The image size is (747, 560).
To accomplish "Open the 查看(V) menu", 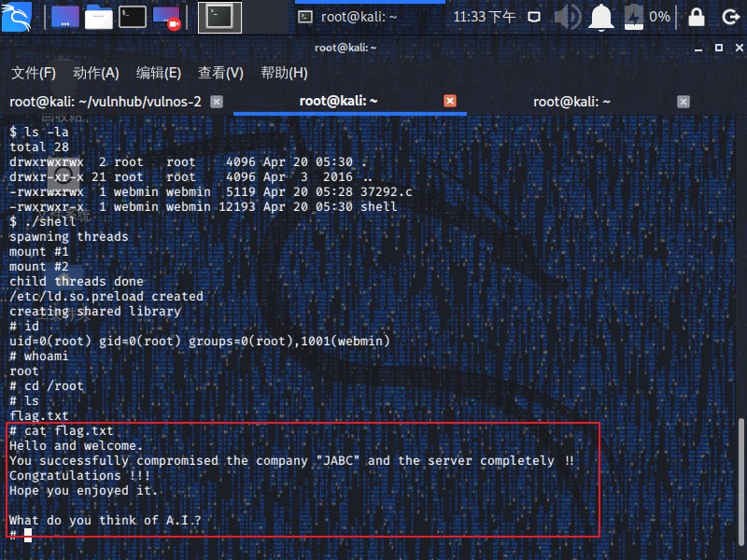I will [x=220, y=73].
